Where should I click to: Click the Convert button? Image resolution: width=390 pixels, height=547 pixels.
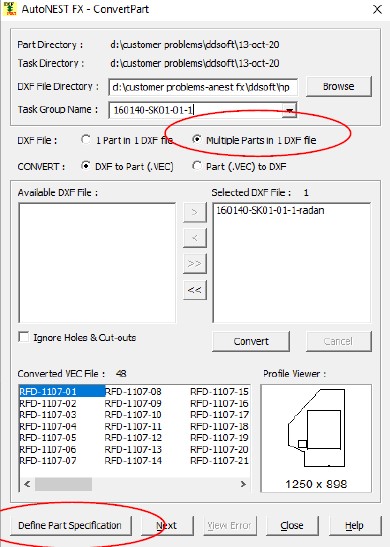click(x=251, y=341)
